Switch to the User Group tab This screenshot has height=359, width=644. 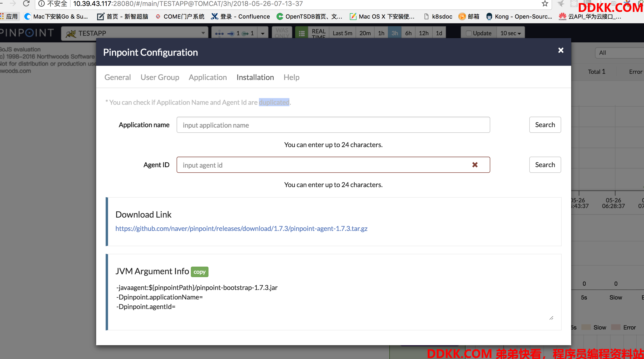click(160, 77)
